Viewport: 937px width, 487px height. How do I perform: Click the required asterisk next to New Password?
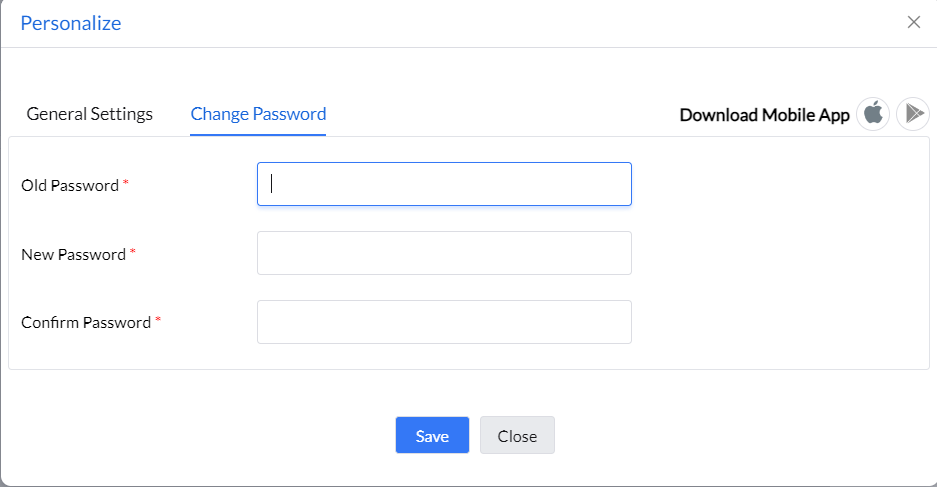coord(133,252)
